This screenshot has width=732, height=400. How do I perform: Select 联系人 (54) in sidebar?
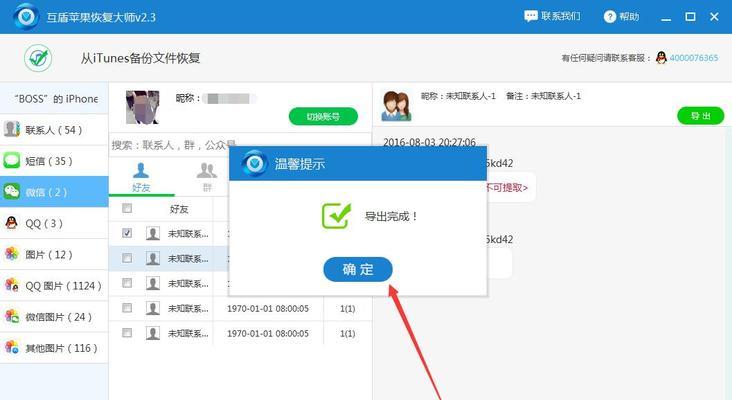click(54, 130)
